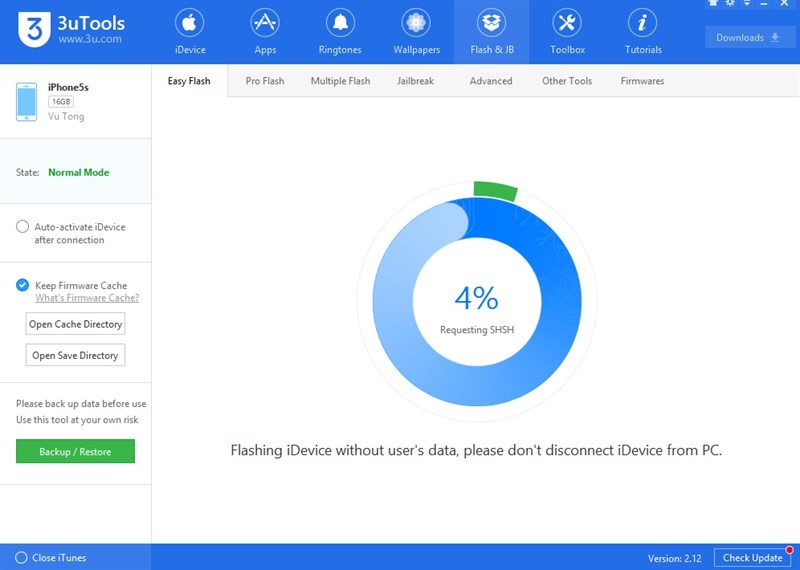Click the Requesting SHSH status text
This screenshot has height=570, width=800.
[x=477, y=330]
